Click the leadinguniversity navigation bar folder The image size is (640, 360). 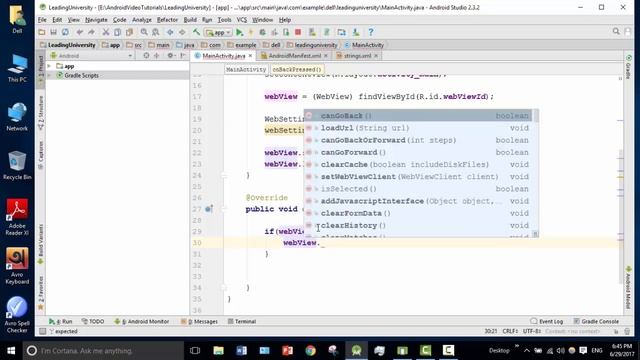pyautogui.click(x=312, y=45)
